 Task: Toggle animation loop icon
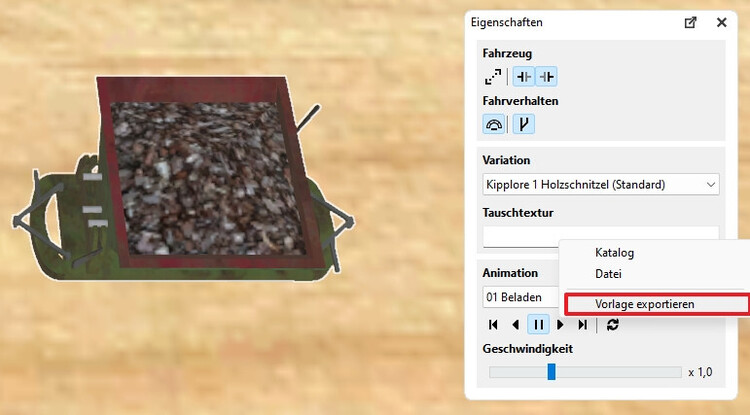(x=613, y=325)
